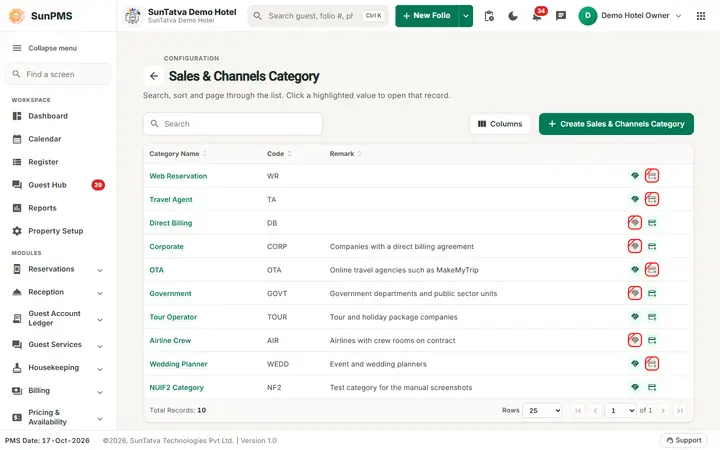Click the SunTatva Demo Hotel property name

(192, 12)
